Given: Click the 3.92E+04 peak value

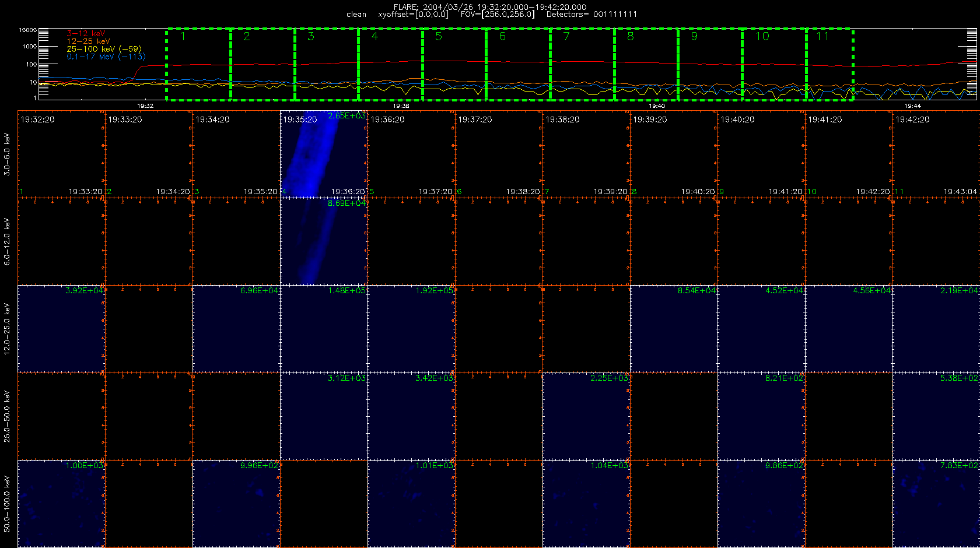Looking at the screenshot, I should (x=85, y=291).
